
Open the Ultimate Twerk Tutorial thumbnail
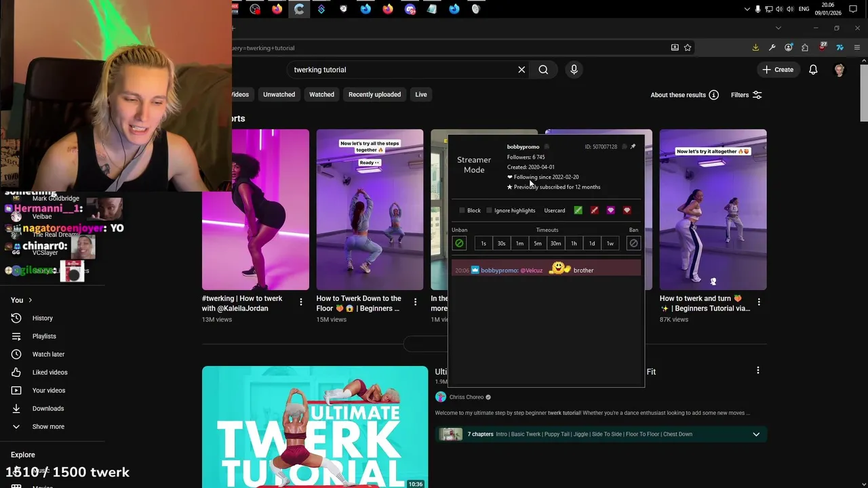click(315, 427)
